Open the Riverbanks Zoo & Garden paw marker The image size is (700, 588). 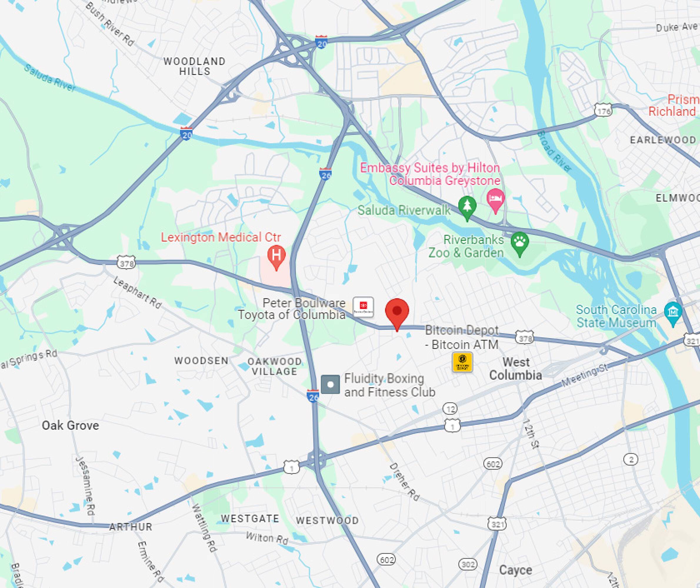pyautogui.click(x=520, y=244)
